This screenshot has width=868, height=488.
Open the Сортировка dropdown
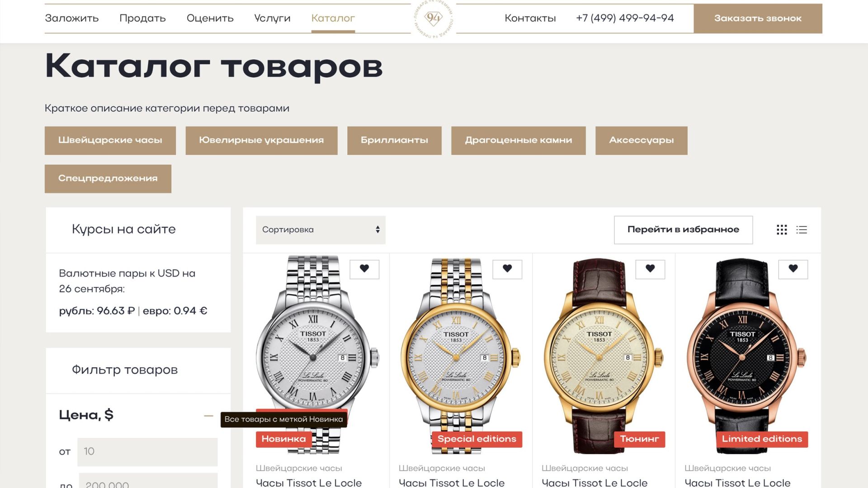point(321,230)
